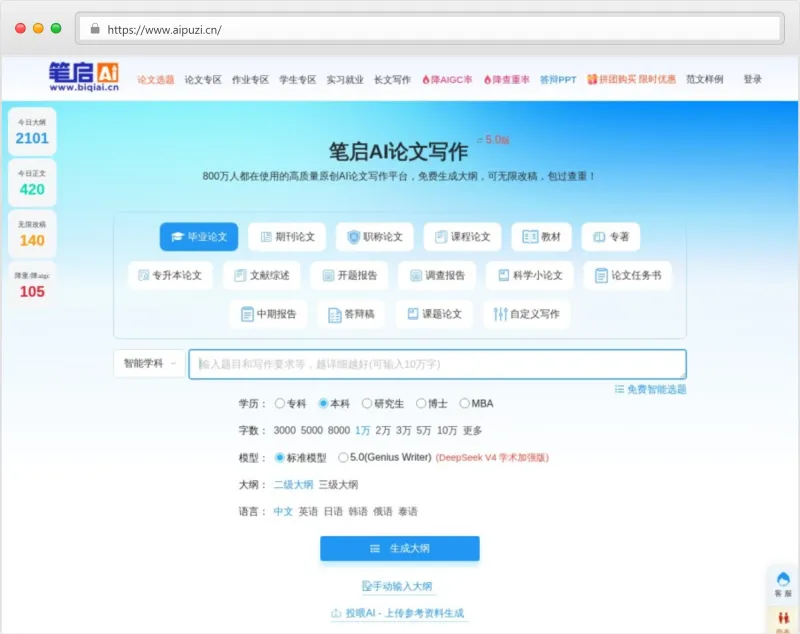
Task: Choose 中期报告 type
Action: [x=268, y=314]
